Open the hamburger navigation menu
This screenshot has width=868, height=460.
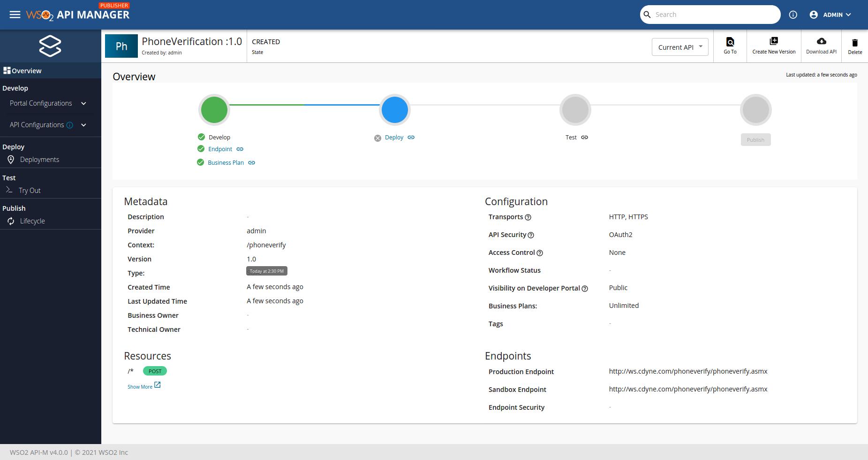[x=15, y=15]
